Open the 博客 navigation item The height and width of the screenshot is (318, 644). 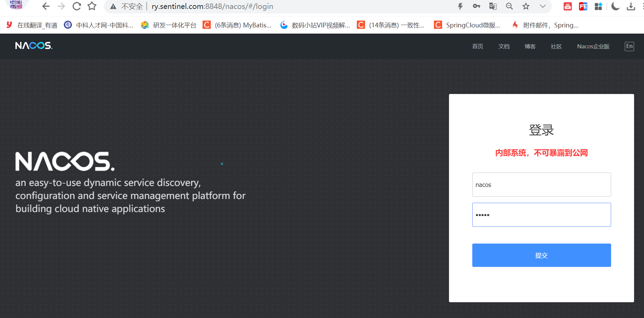pos(530,46)
